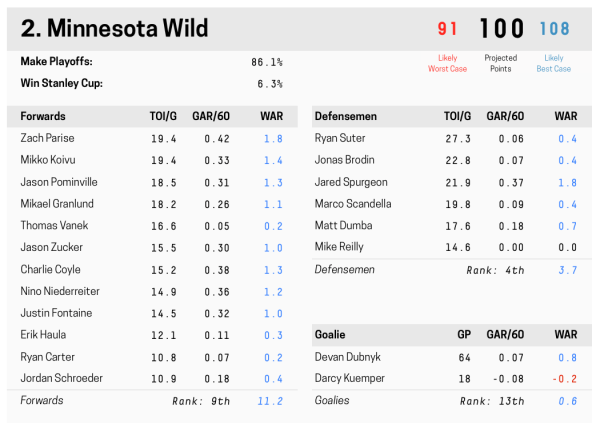Click Ryan Suter in the Defensemen list

pyautogui.click(x=339, y=138)
